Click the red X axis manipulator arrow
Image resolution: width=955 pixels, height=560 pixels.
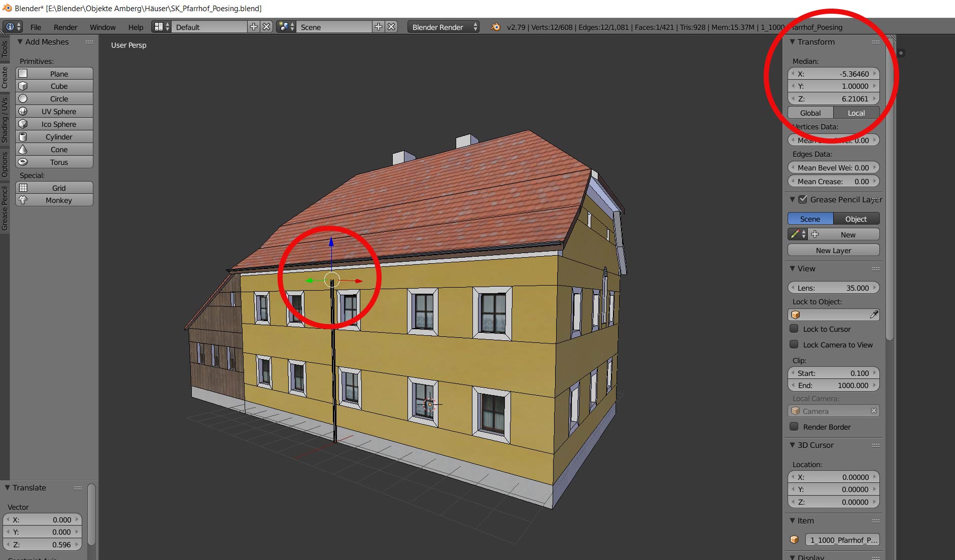(x=359, y=281)
